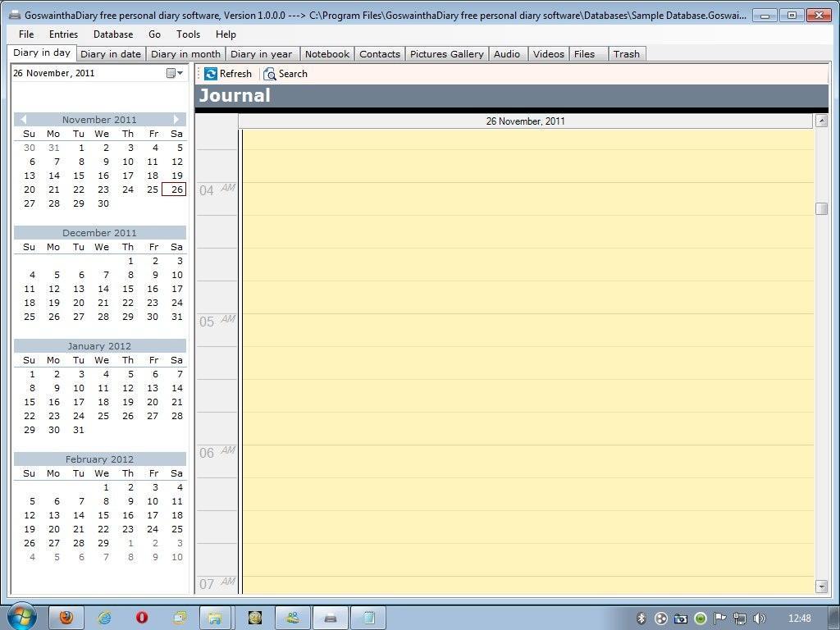Click the volume speaker tray icon

[759, 619]
